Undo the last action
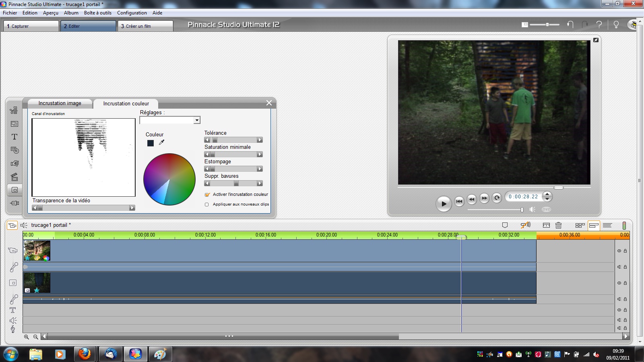 point(570,25)
